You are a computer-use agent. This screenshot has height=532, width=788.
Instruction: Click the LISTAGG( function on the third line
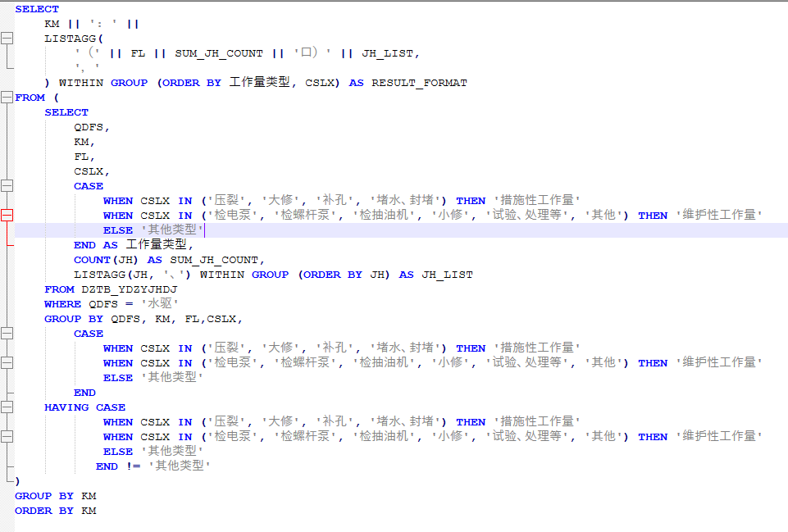pos(73,39)
